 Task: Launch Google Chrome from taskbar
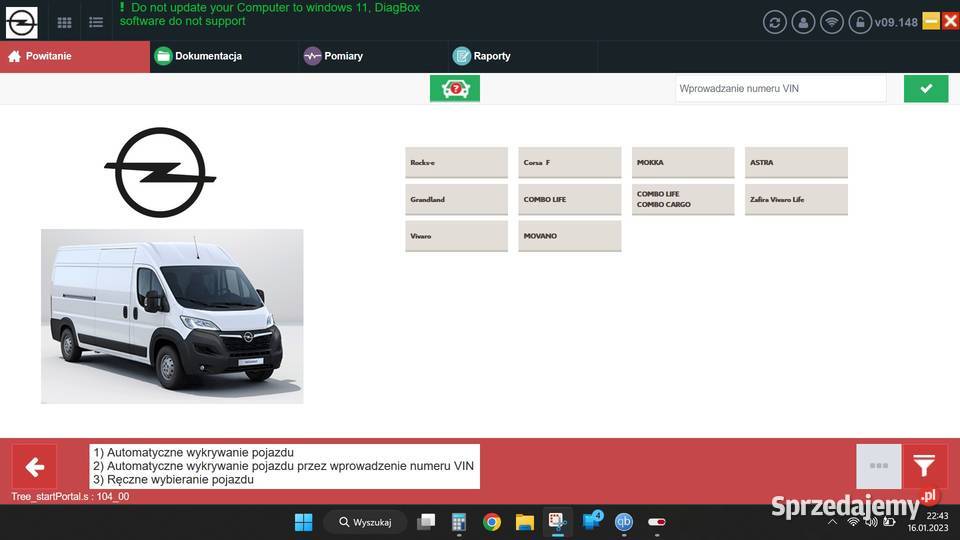(x=492, y=522)
